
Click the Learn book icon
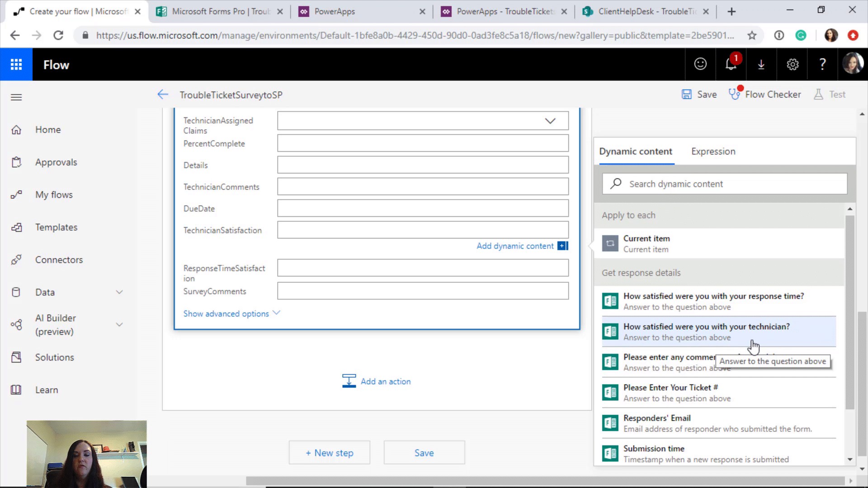16,390
